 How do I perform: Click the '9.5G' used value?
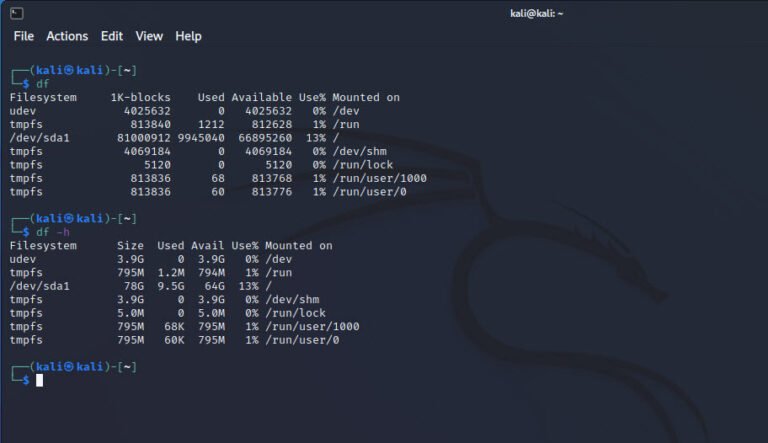[171, 286]
